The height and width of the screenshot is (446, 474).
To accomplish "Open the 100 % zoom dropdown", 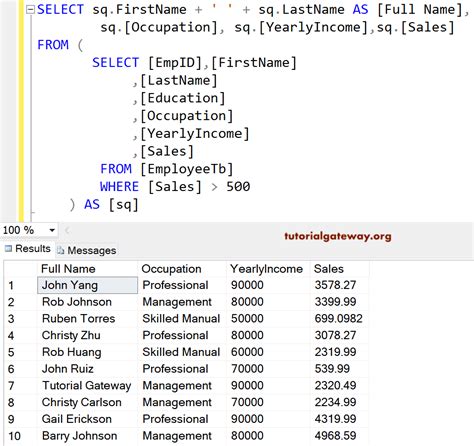I will point(52,230).
